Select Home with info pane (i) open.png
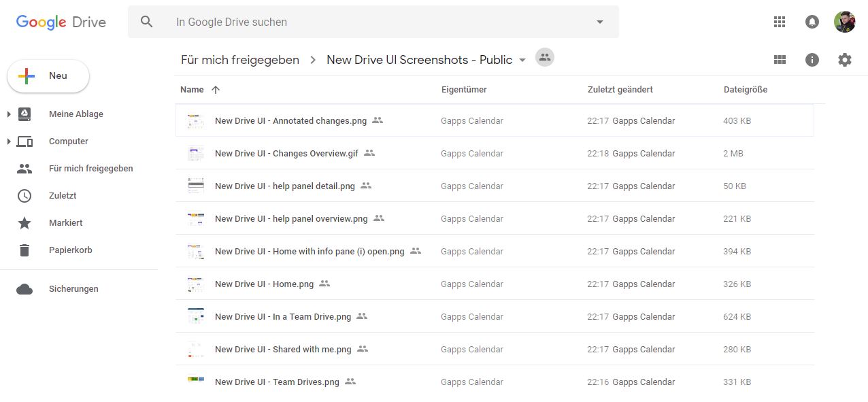The image size is (868, 402). point(310,251)
